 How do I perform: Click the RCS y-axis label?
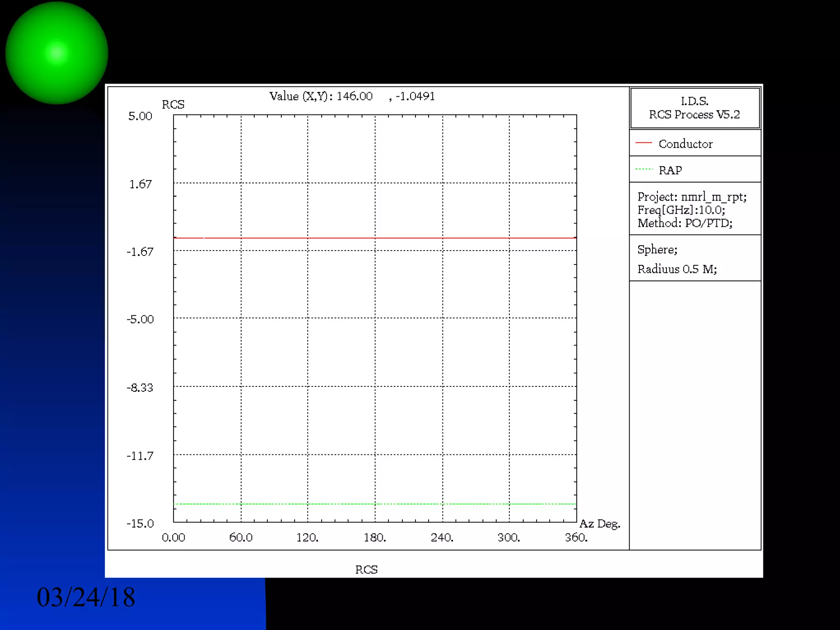(173, 105)
